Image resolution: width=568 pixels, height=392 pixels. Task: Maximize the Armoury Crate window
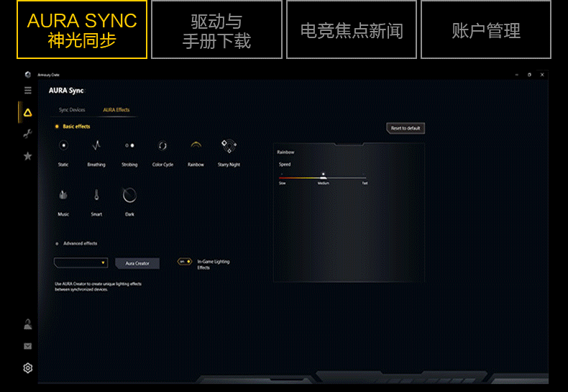[x=529, y=75]
